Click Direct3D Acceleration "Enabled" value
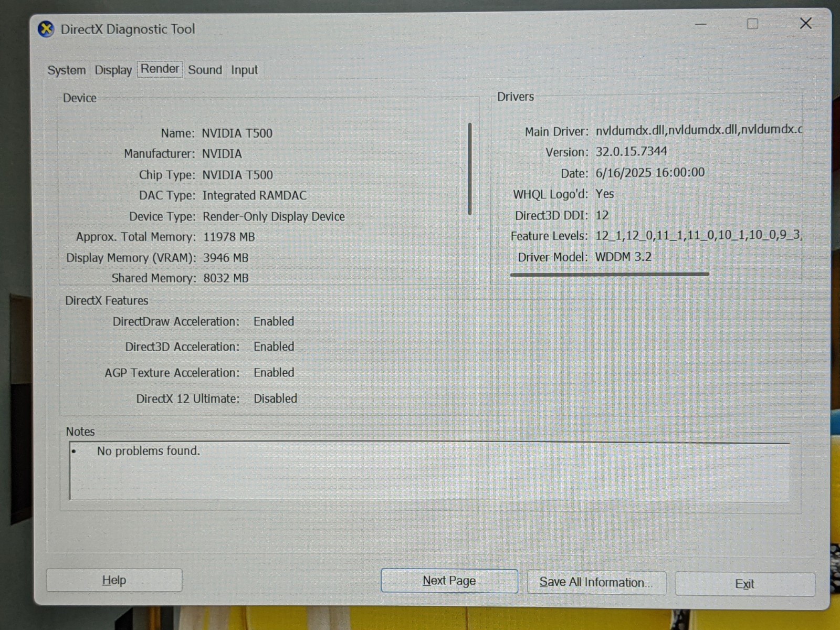840x630 pixels. 274,346
